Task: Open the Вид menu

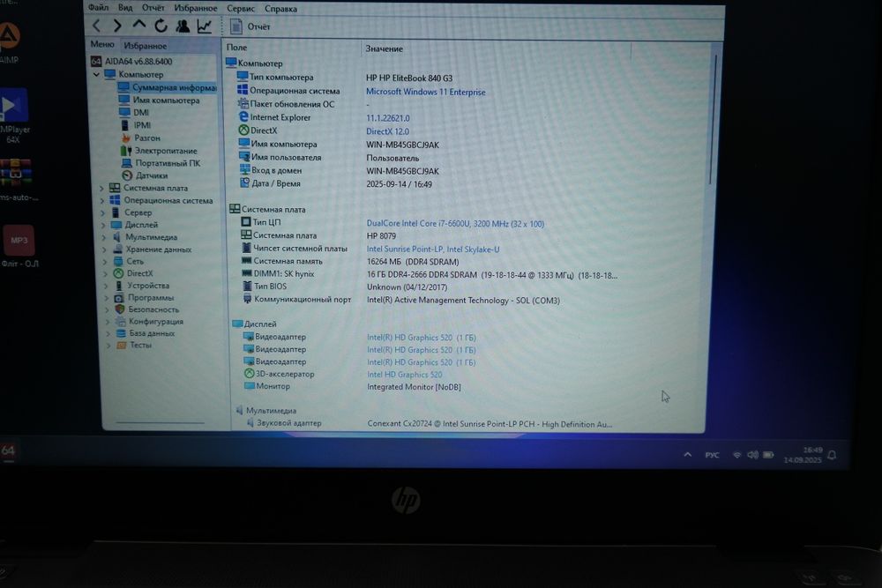Action: tap(125, 8)
